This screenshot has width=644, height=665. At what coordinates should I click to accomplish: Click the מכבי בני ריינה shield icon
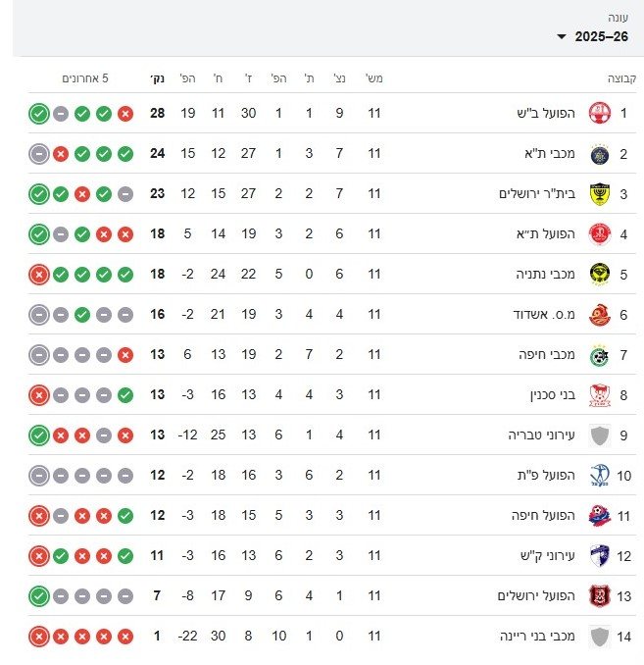pyautogui.click(x=598, y=637)
